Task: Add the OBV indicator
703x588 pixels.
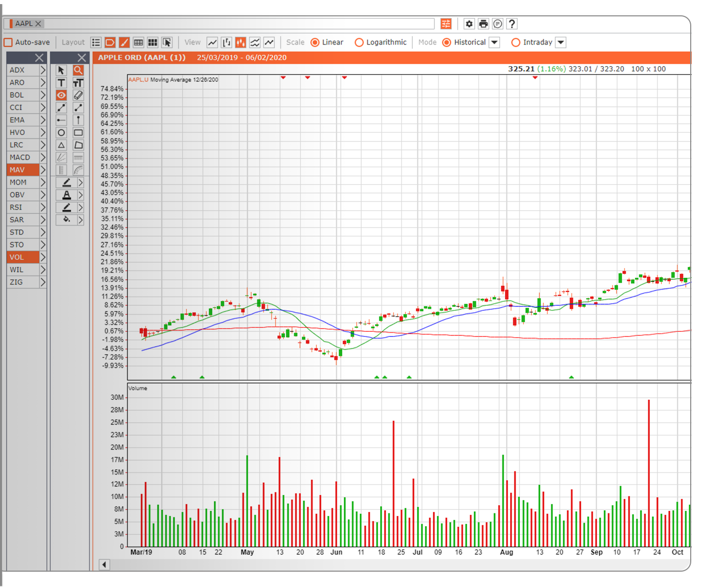Action: click(x=23, y=195)
